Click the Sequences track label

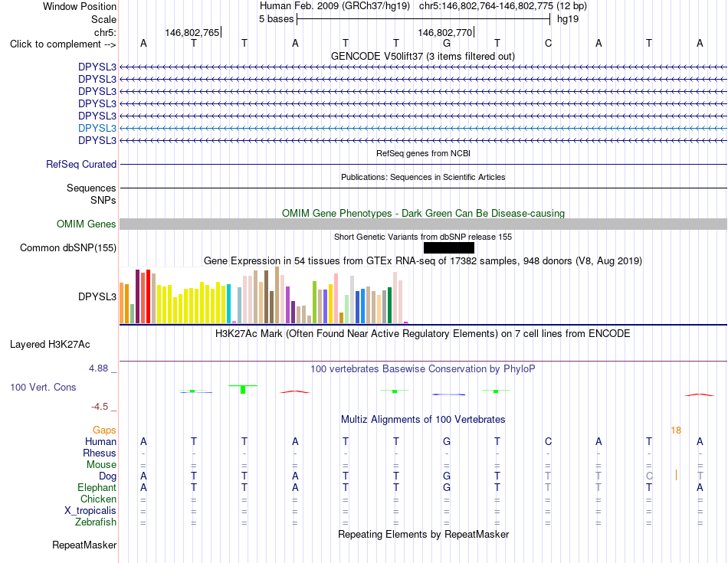pyautogui.click(x=91, y=188)
